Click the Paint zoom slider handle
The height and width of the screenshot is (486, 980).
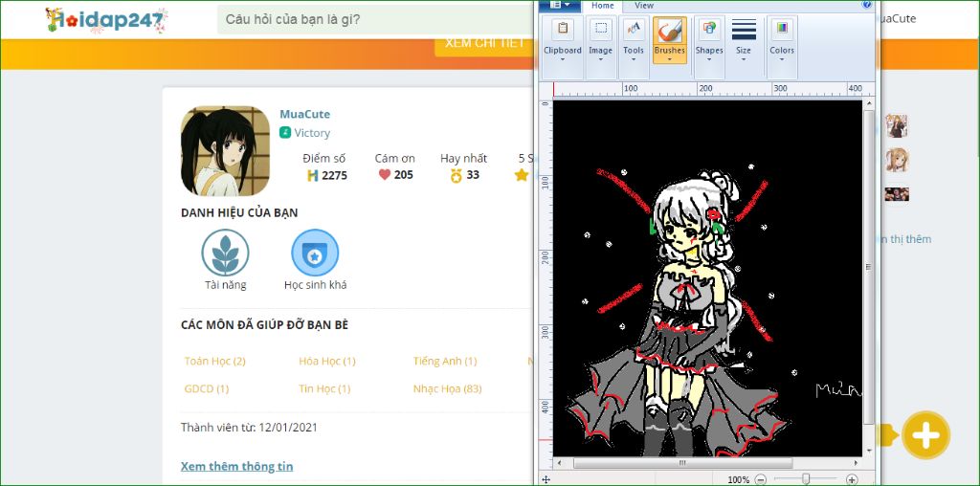[806, 479]
